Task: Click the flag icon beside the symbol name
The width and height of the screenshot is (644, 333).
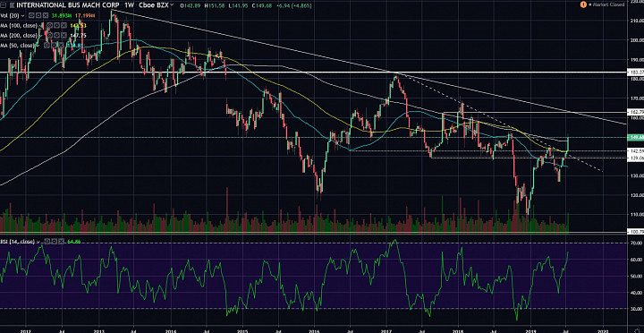Action: coord(12,5)
